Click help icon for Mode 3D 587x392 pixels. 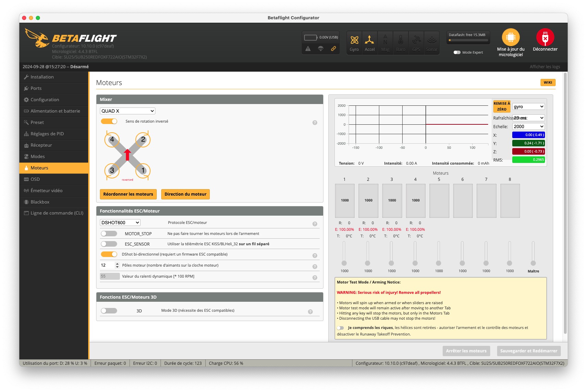tap(310, 312)
